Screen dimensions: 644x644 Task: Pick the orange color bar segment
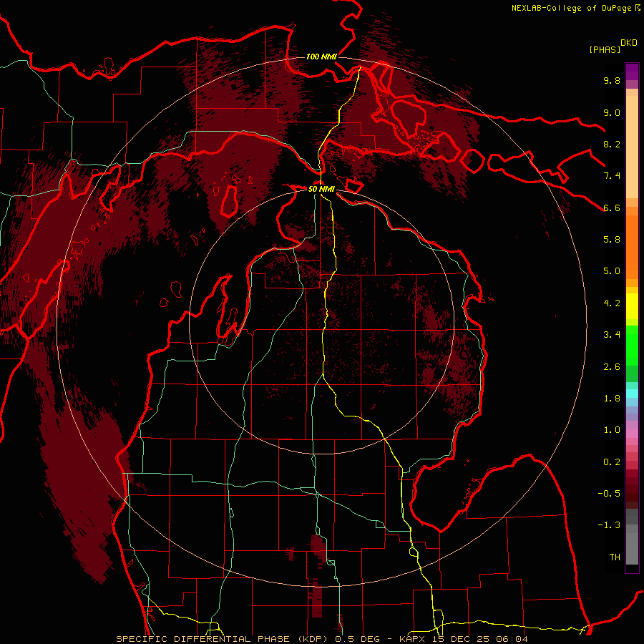[x=632, y=246]
